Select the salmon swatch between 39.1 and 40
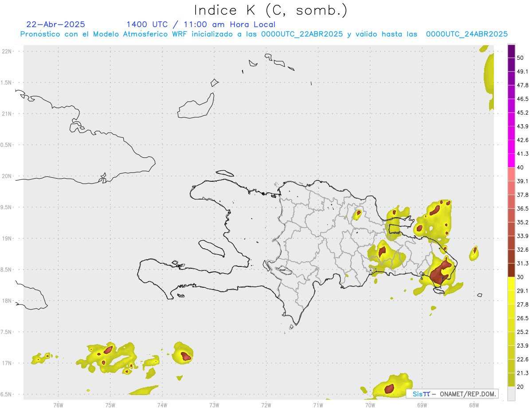 (511, 174)
